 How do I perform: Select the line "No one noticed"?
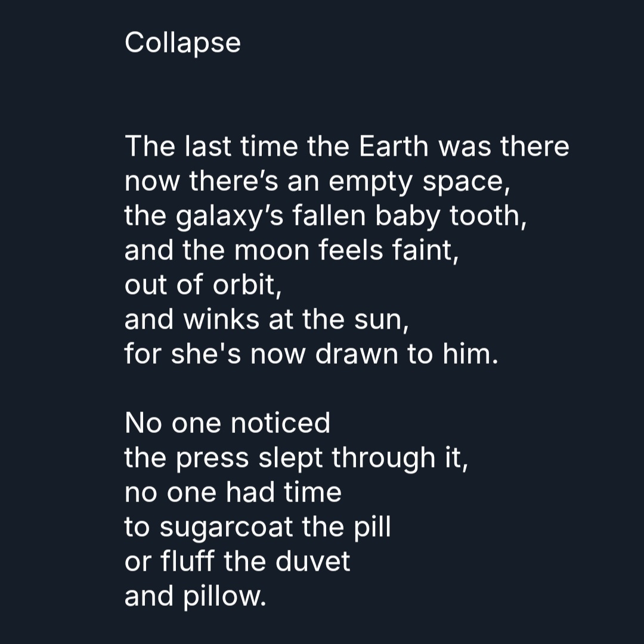[227, 423]
